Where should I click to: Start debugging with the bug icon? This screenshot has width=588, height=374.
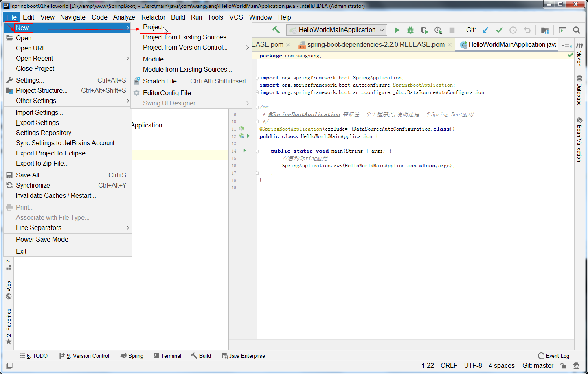(410, 30)
